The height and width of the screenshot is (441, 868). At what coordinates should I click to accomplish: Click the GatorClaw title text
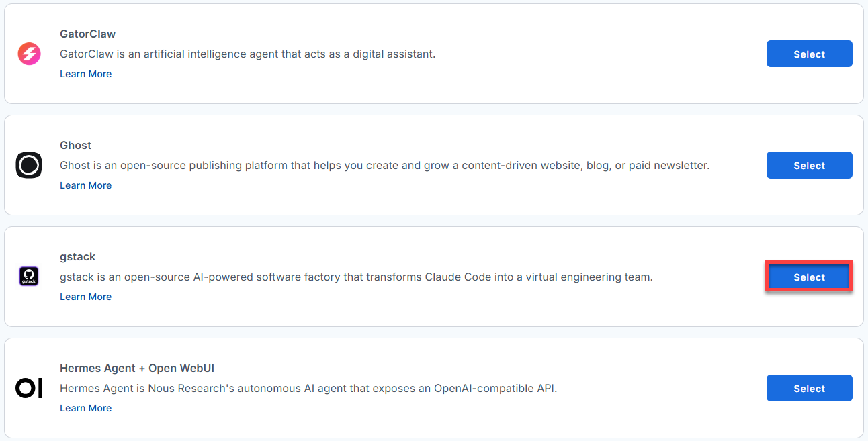tap(87, 34)
